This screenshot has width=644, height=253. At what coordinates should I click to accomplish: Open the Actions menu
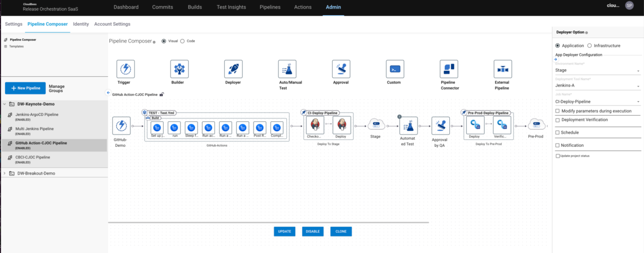303,7
